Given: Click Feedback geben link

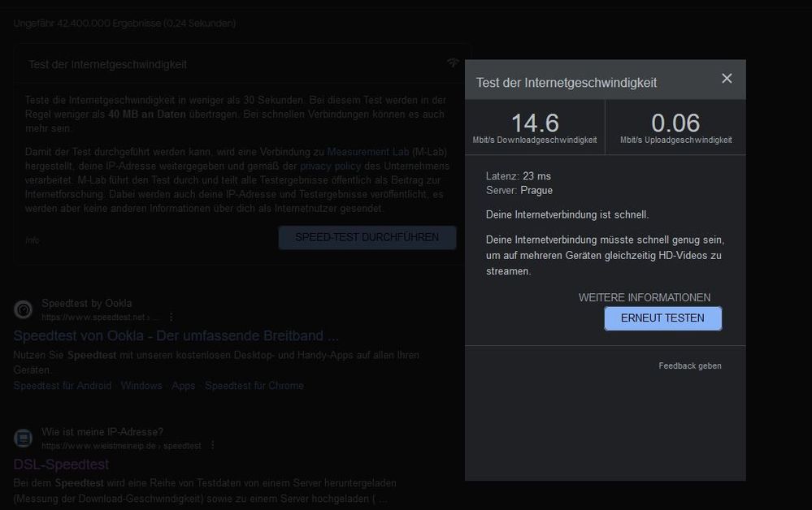Looking at the screenshot, I should [x=690, y=365].
